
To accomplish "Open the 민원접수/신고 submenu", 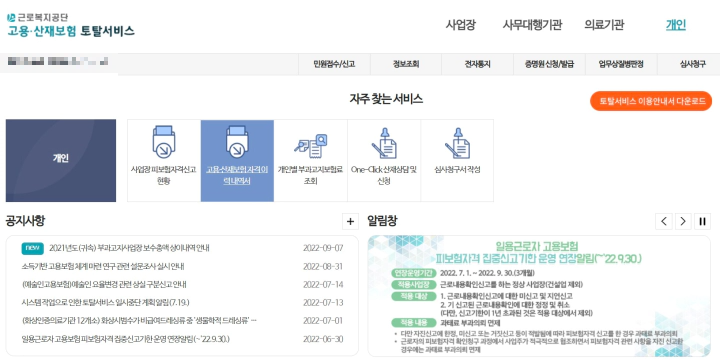I will tap(334, 64).
